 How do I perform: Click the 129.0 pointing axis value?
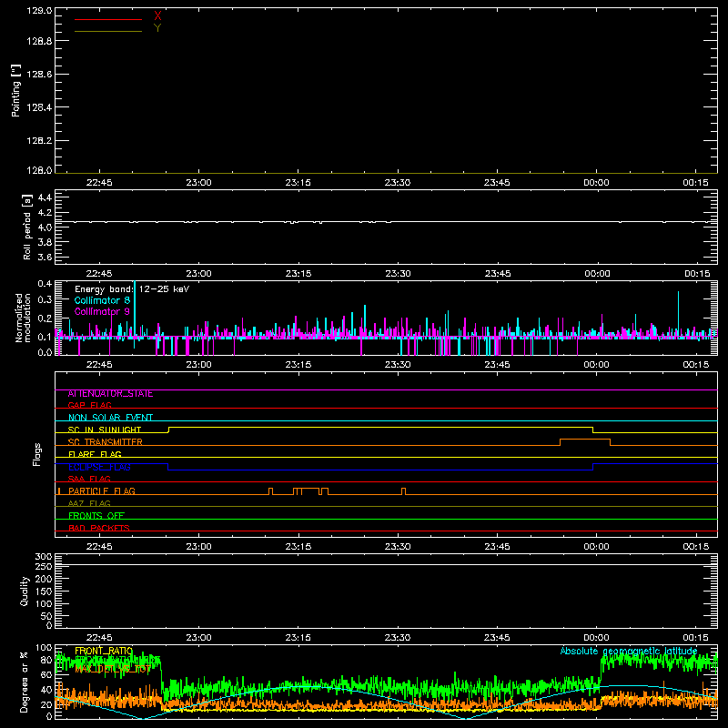[x=39, y=11]
